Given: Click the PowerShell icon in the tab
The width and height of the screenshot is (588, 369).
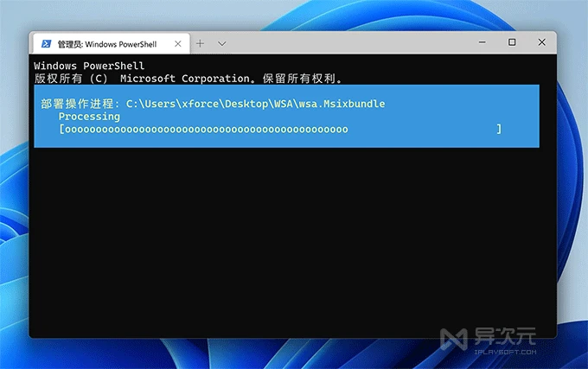Looking at the screenshot, I should [x=45, y=43].
